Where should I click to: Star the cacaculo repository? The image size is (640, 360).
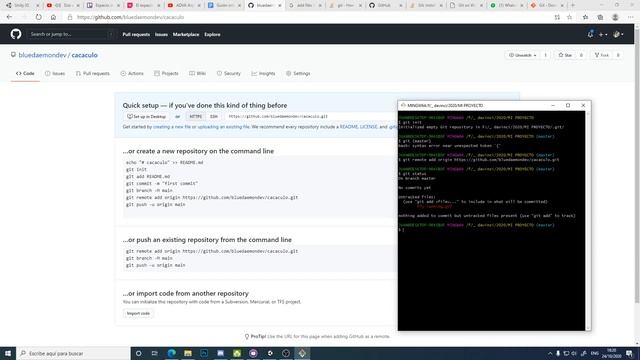tap(565, 55)
